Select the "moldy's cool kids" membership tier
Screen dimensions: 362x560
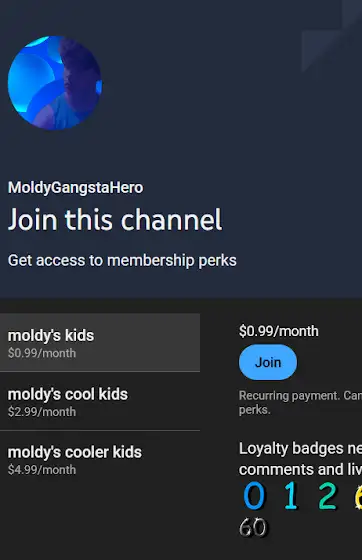click(x=100, y=401)
